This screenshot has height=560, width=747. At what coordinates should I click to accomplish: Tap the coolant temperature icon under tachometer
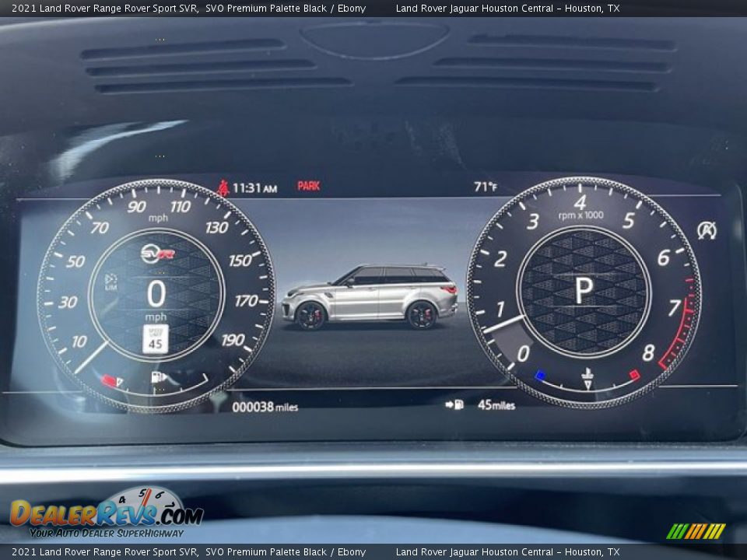point(587,378)
